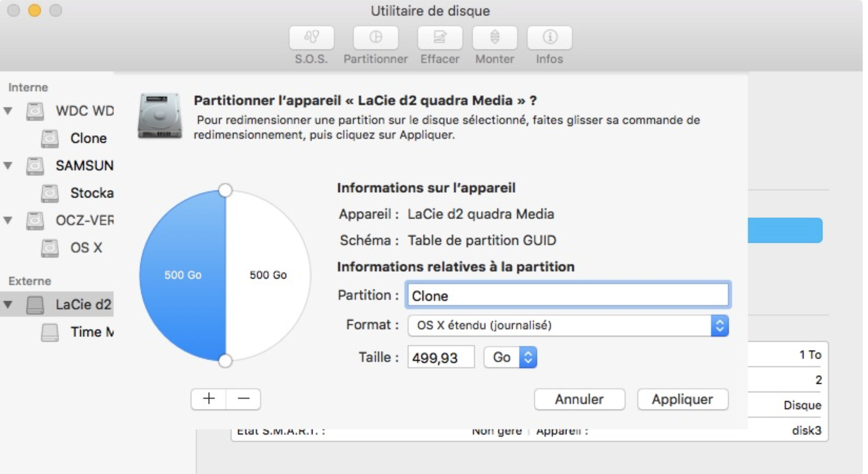Click the Appliquer button
Viewport: 868px width, 474px height.
point(682,399)
